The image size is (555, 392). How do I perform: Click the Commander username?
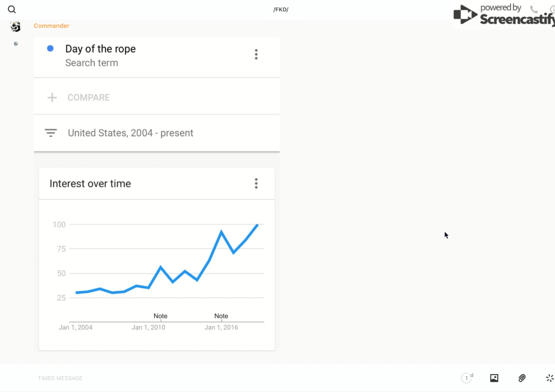[x=52, y=26]
